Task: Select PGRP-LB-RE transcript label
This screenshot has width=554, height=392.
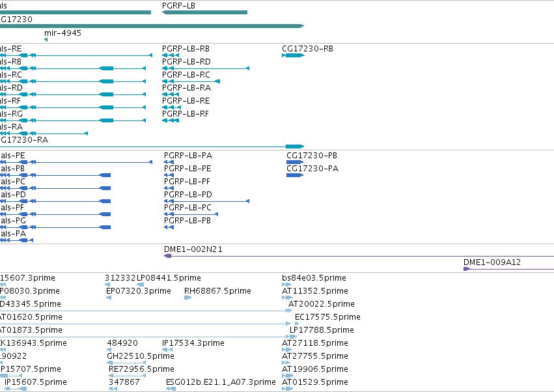Action: 186,101
